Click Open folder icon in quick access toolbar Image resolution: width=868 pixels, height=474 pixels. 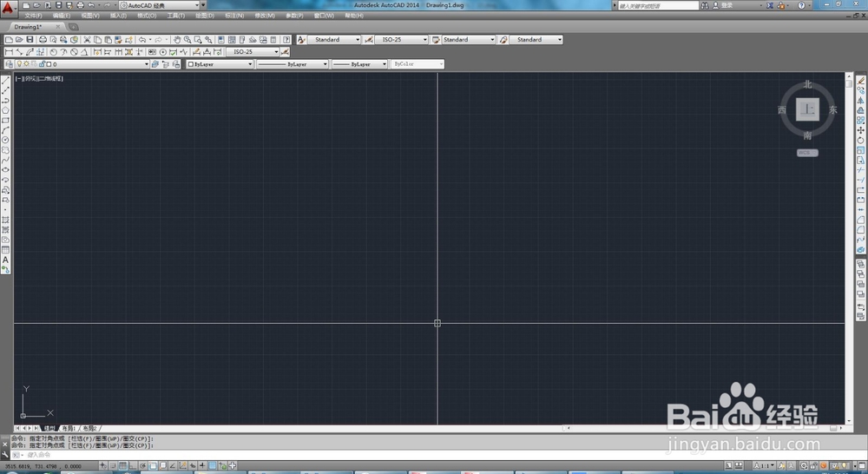36,5
